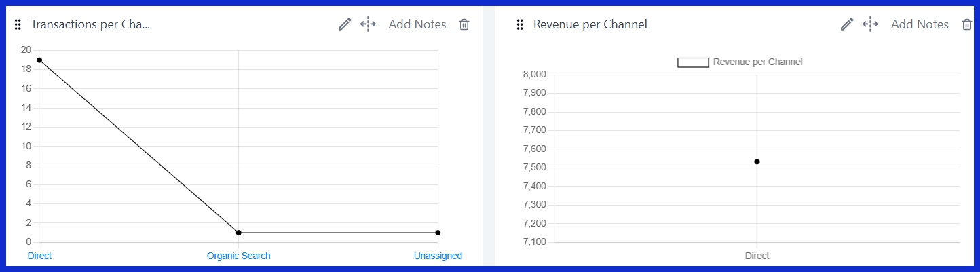The height and width of the screenshot is (272, 980).
Task: Click the Direct data point at 19 transactions
Action: [39, 60]
